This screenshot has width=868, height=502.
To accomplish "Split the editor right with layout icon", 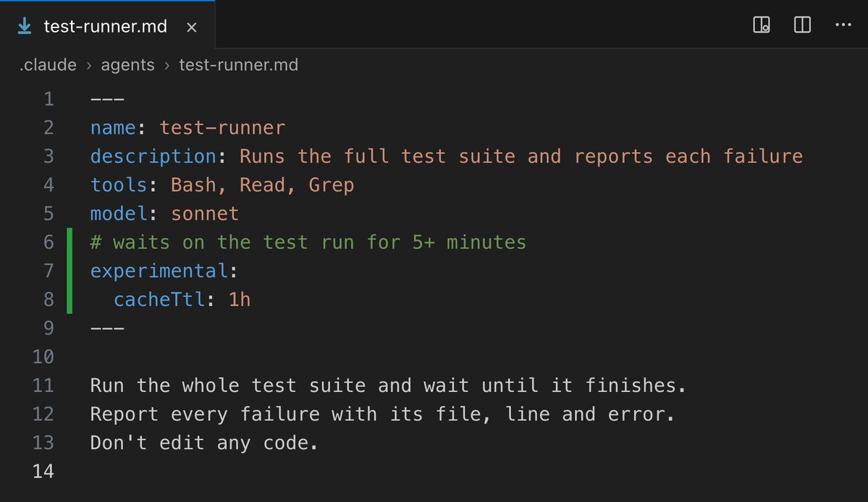I will coord(802,25).
